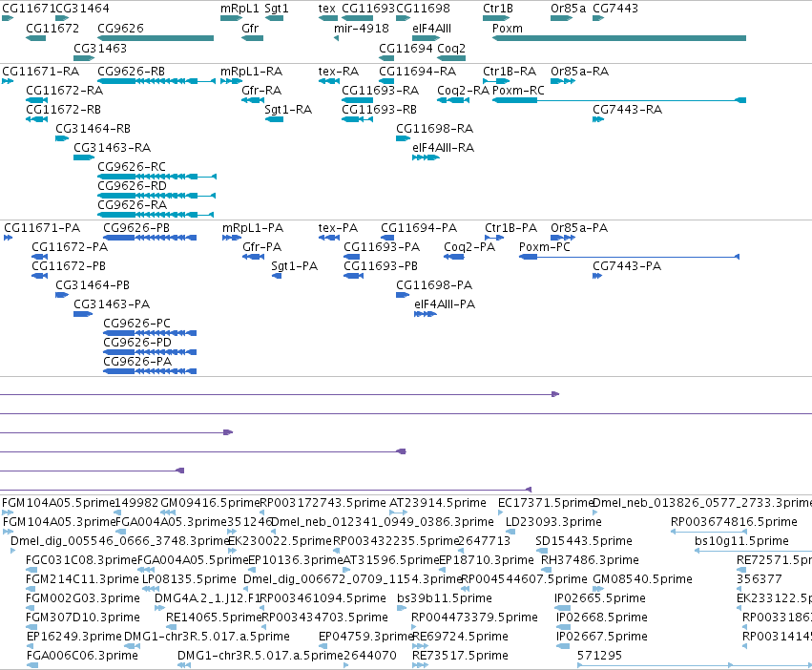The image size is (812, 670).
Task: Click the Poxm-PC protein label
Action: coord(544,246)
